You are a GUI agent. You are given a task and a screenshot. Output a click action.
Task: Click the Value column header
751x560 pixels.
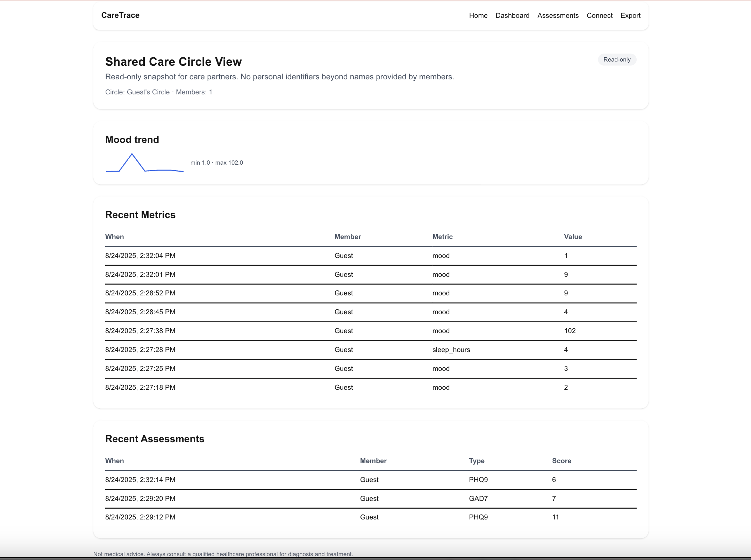[573, 237]
